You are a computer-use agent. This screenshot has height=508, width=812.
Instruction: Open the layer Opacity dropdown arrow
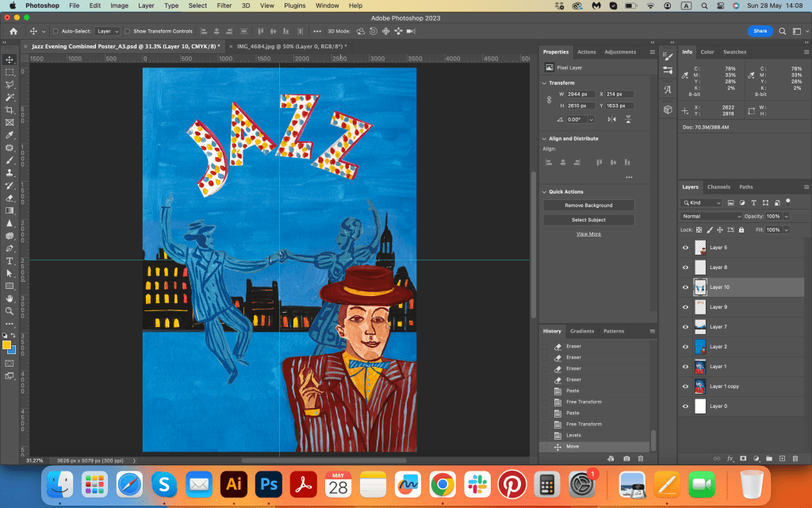[786, 216]
